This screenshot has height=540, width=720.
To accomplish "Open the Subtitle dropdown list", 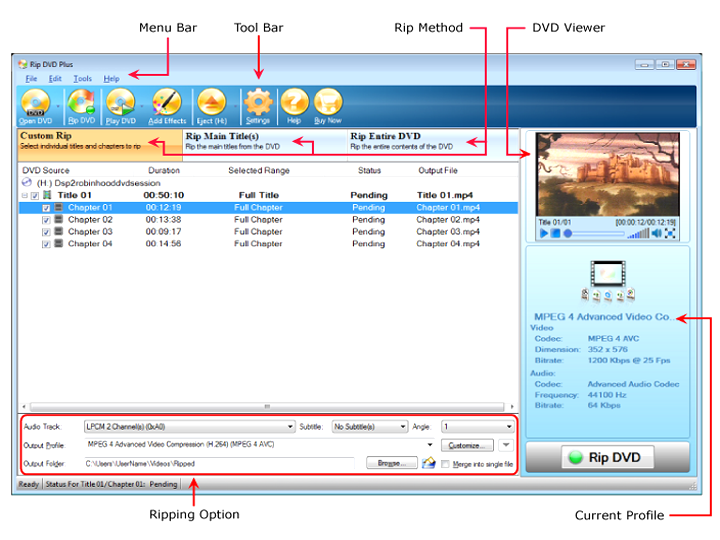I will click(x=401, y=426).
